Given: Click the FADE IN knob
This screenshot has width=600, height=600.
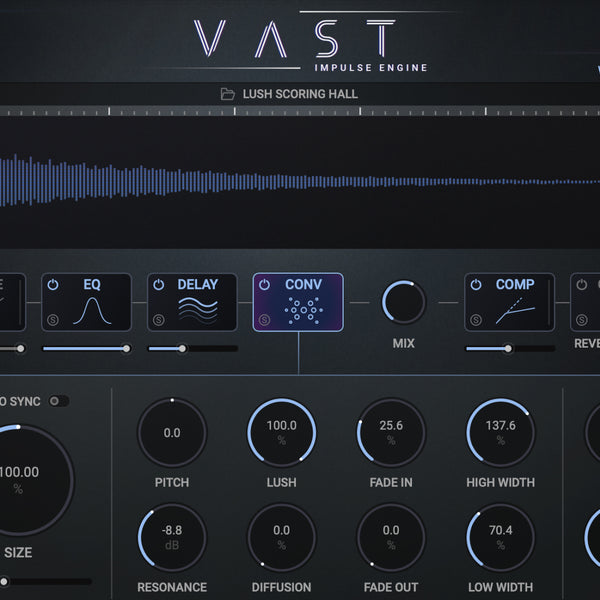Looking at the screenshot, I should tap(391, 433).
